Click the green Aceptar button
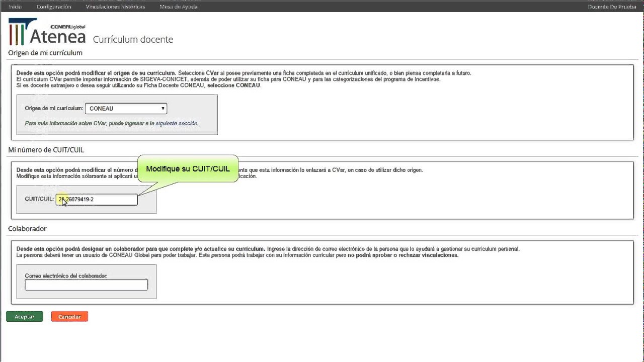 coord(25,317)
